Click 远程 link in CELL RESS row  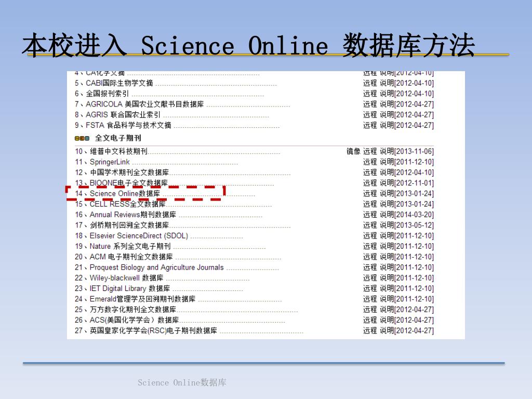click(370, 204)
